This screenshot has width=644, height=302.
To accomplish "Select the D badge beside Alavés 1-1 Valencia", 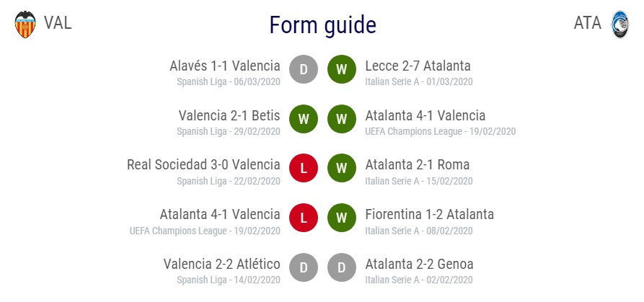I will (x=304, y=69).
